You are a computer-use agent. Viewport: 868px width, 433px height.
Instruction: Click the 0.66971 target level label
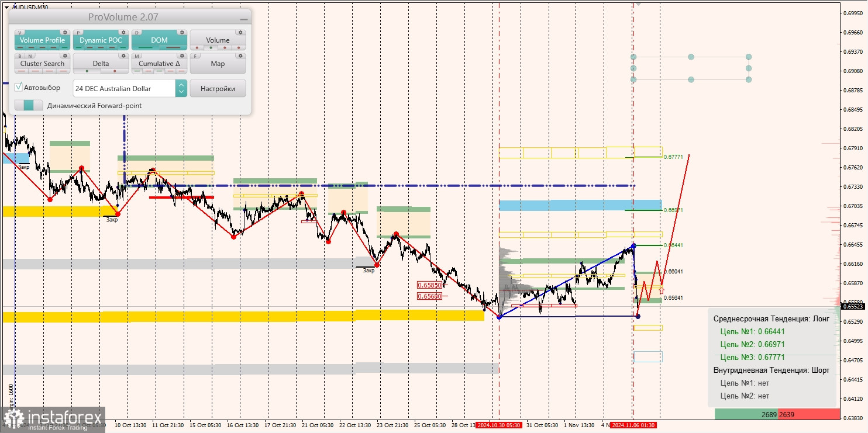pos(674,209)
